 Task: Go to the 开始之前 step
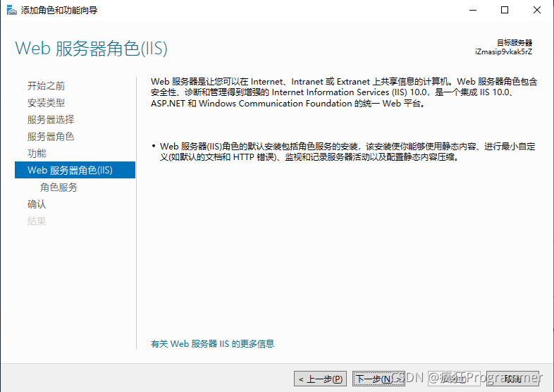click(x=47, y=86)
